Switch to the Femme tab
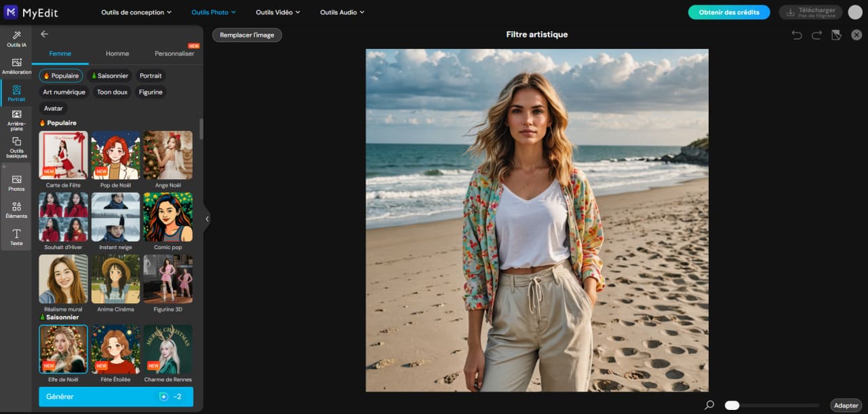The width and height of the screenshot is (868, 414). pyautogui.click(x=60, y=54)
